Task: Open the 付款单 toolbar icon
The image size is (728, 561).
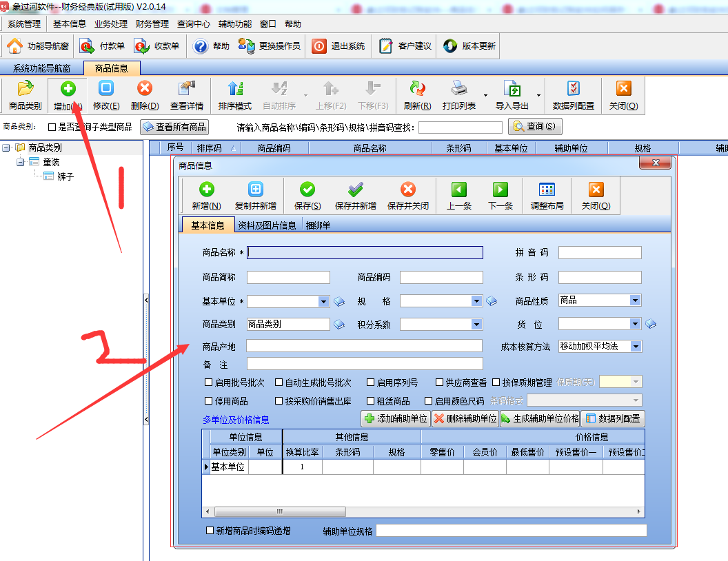Action: pos(88,46)
